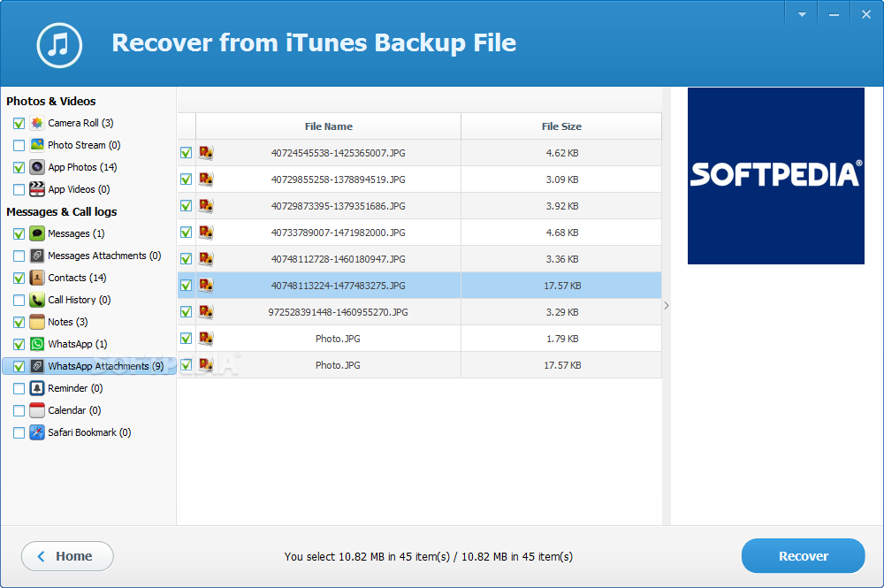This screenshot has width=884, height=588.
Task: Click the iTunes music note logo
Action: coord(59,44)
